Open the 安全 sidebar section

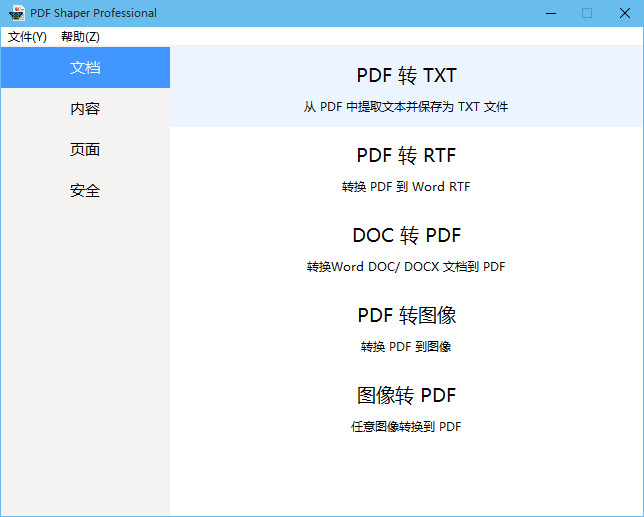click(x=85, y=191)
